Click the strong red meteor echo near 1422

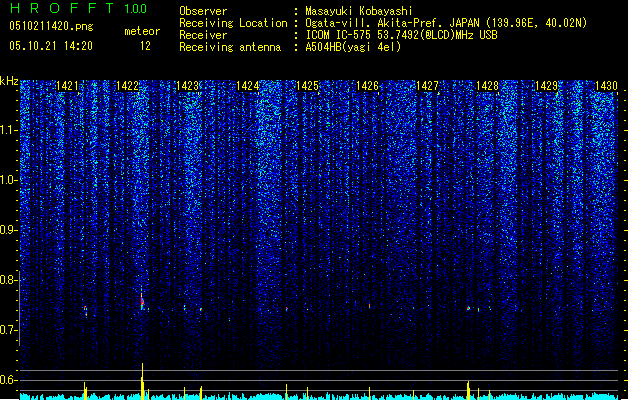click(x=142, y=302)
